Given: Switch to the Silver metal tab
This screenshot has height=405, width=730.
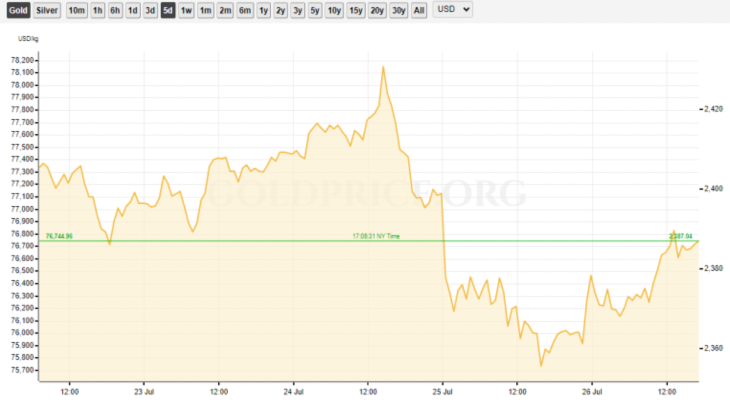Looking at the screenshot, I should tap(47, 10).
